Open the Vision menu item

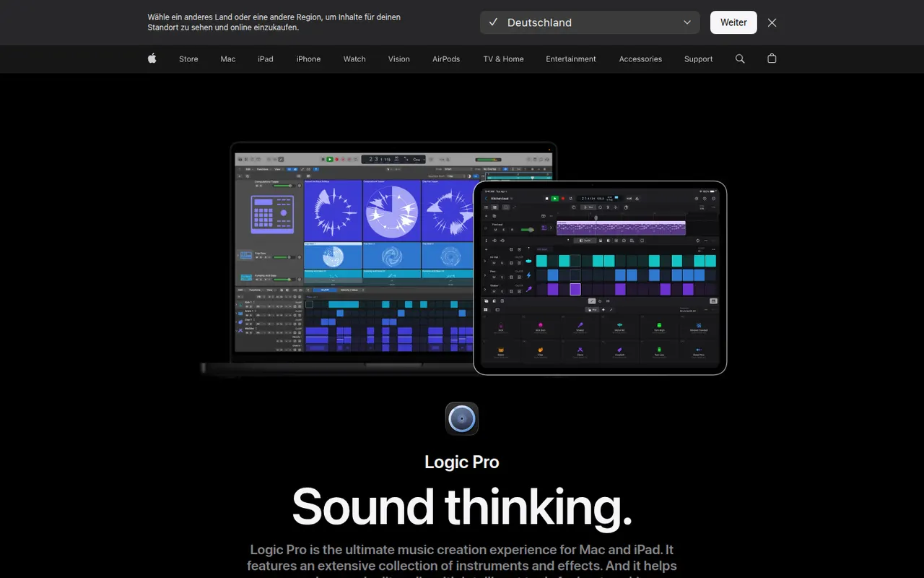point(399,59)
